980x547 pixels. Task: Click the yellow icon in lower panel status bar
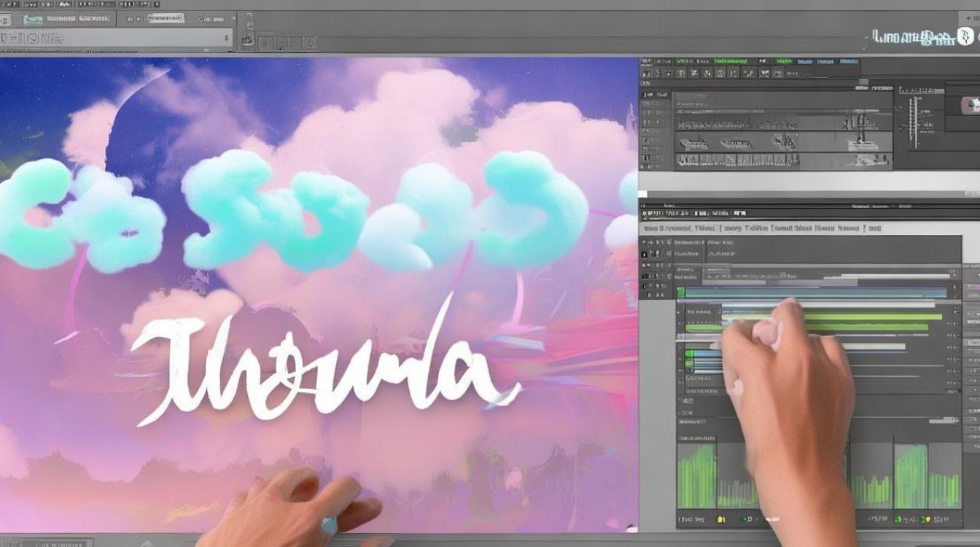(721, 519)
